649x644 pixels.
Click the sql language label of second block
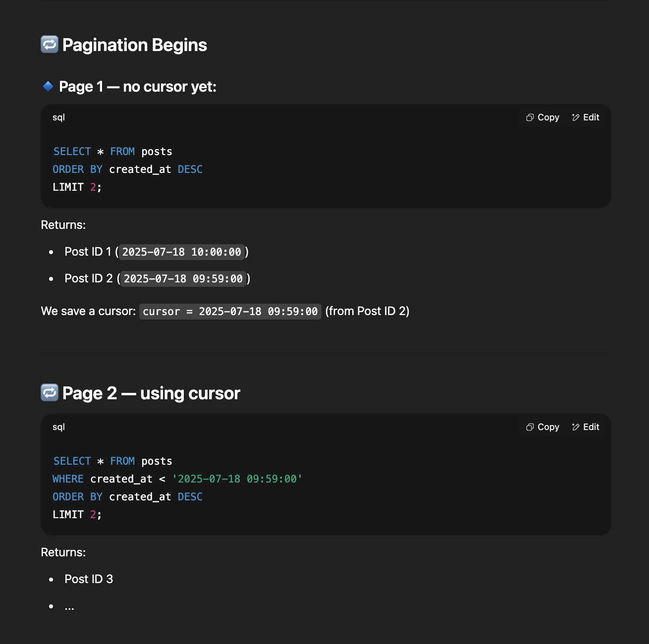click(58, 427)
